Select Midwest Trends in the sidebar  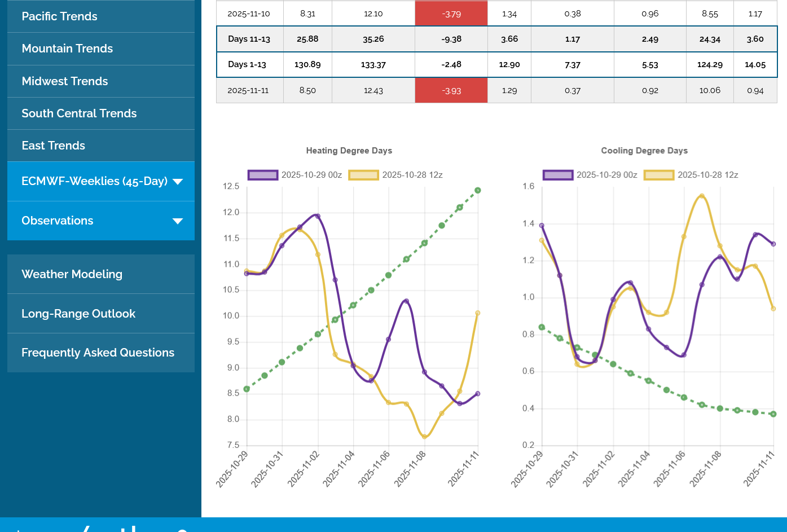(64, 81)
